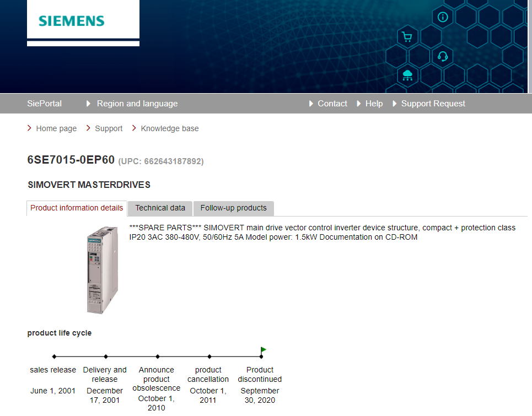Open Support Request in the navigation bar
Image resolution: width=532 pixels, height=416 pixels.
(433, 104)
